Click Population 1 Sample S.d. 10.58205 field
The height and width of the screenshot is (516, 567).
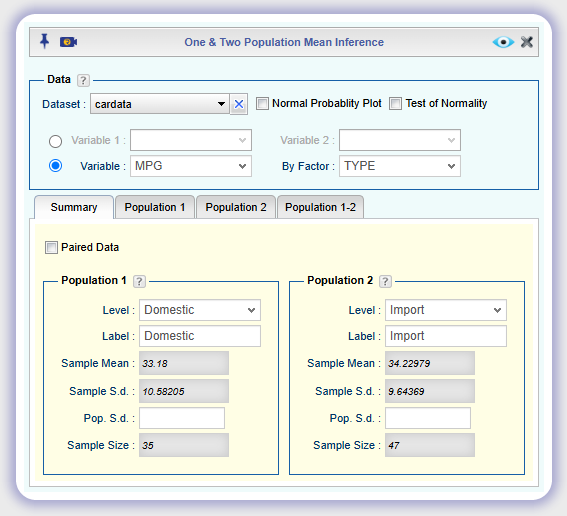tap(184, 391)
